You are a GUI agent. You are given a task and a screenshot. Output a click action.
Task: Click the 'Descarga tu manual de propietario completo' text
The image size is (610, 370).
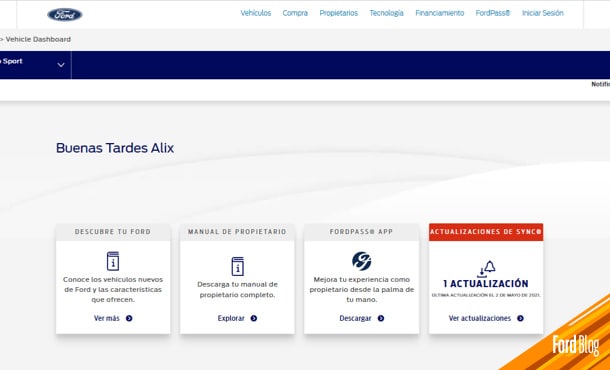pos(237,289)
